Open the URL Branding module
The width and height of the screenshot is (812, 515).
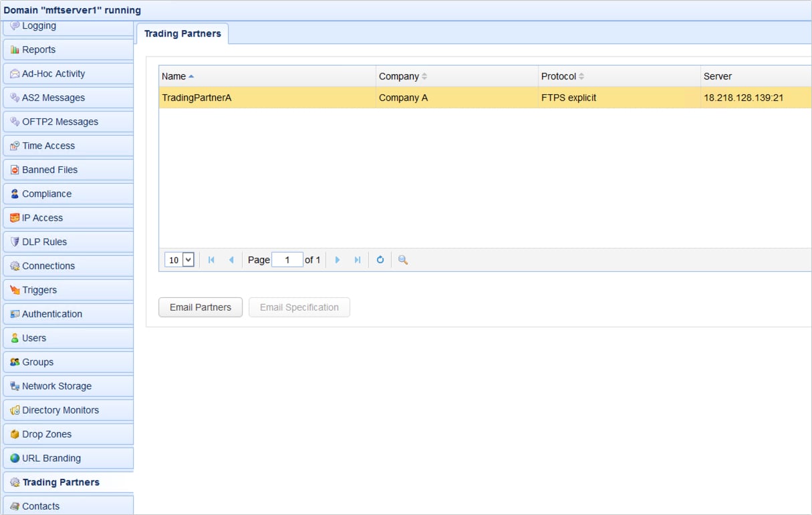click(x=51, y=458)
